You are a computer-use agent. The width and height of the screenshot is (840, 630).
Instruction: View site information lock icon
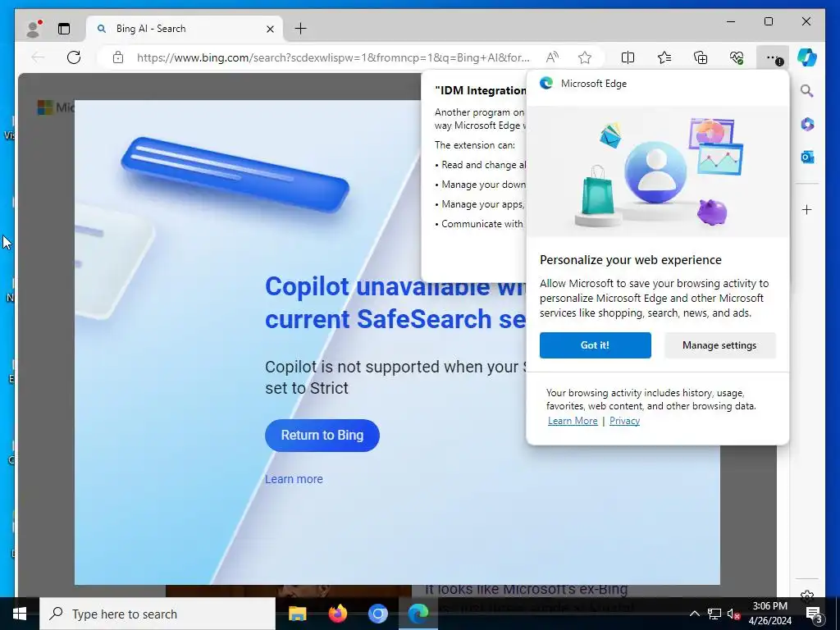(x=118, y=57)
